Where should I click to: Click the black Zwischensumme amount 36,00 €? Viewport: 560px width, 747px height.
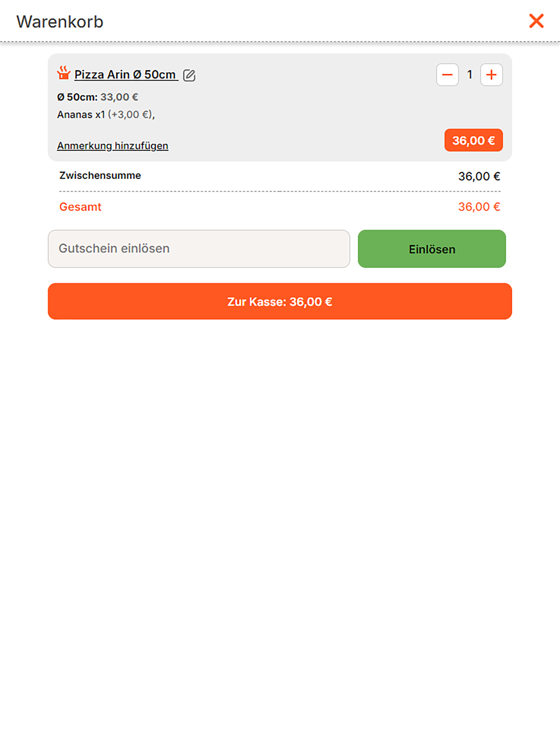479,176
